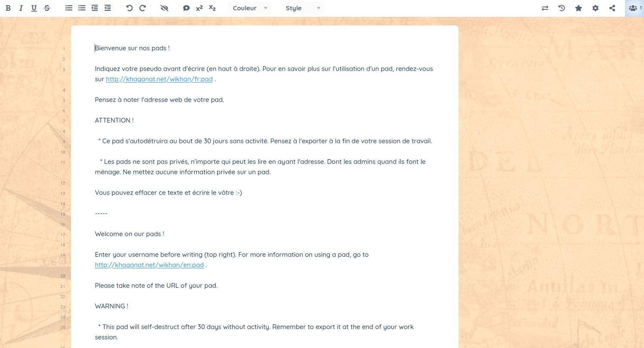The height and width of the screenshot is (348, 644).
Task: Show the connected users list
Action: click(635, 8)
